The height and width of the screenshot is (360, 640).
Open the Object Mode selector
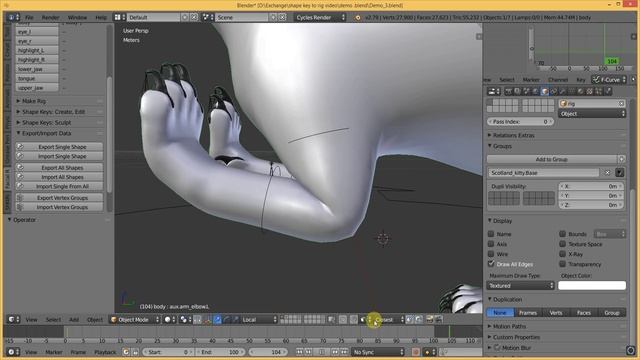click(134, 320)
